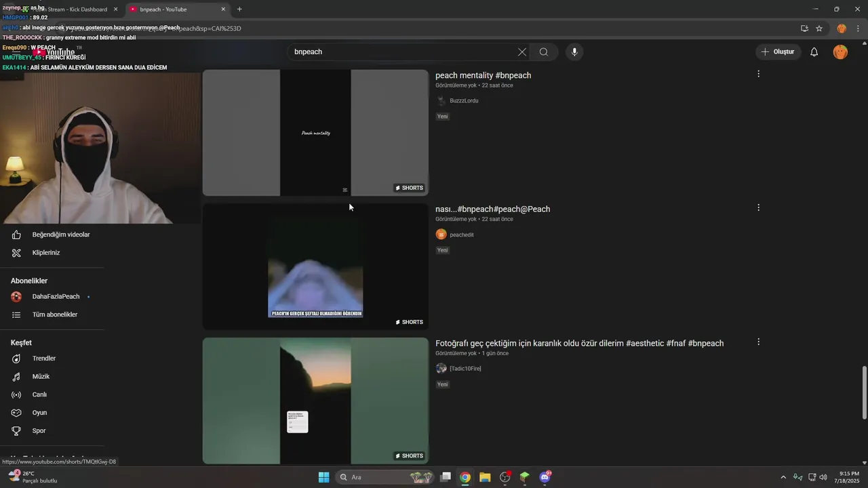
Task: Open the nası...#bnpeach short thumbnail
Action: (315, 266)
